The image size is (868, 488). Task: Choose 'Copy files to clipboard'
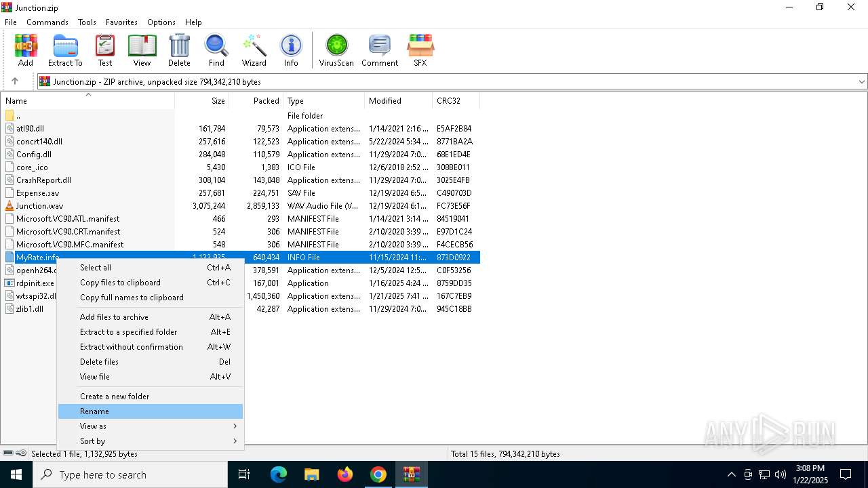(x=151, y=283)
